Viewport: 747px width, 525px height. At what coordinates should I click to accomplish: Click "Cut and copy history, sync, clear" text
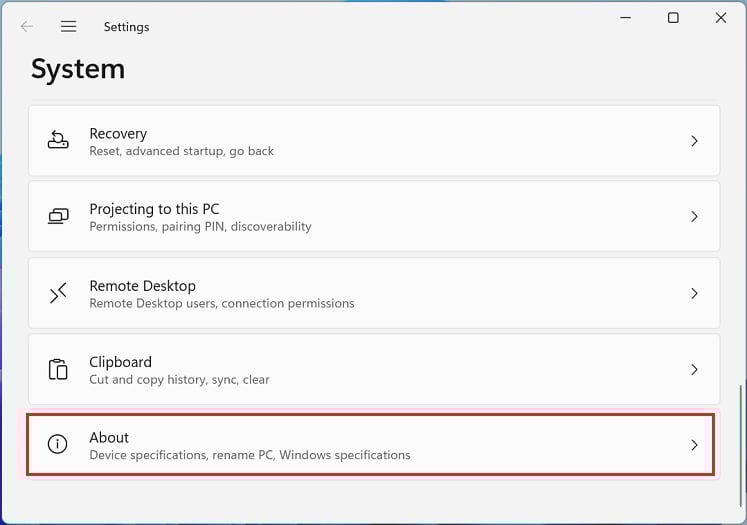pyautogui.click(x=179, y=380)
